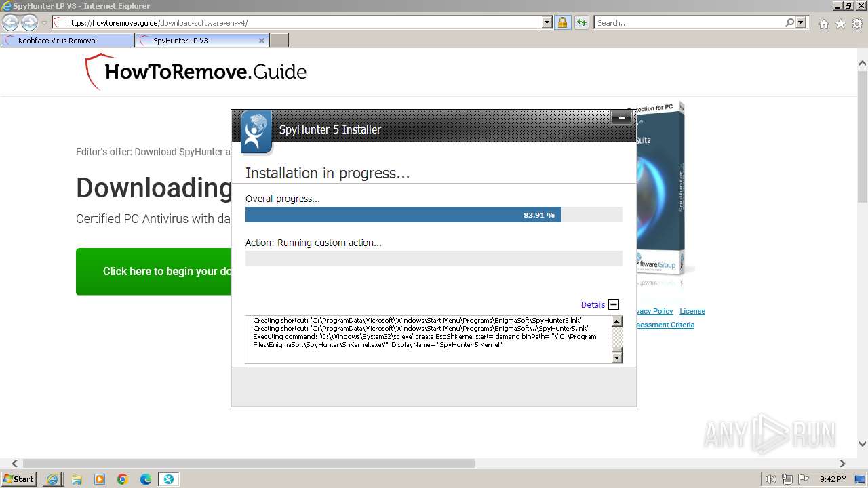868x488 pixels.
Task: Click the HowToRemove.Guide logo
Action: pos(195,72)
